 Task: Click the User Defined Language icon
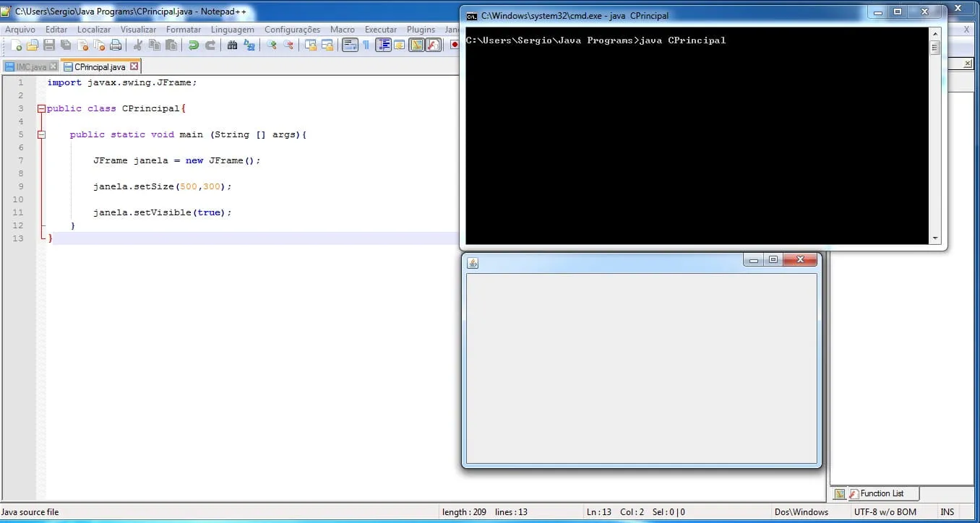pyautogui.click(x=400, y=45)
